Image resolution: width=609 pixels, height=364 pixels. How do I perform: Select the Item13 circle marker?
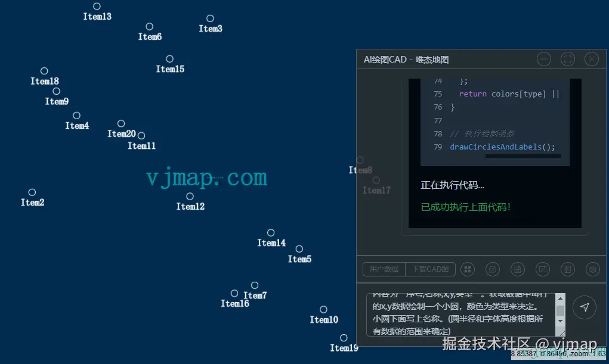click(x=97, y=6)
